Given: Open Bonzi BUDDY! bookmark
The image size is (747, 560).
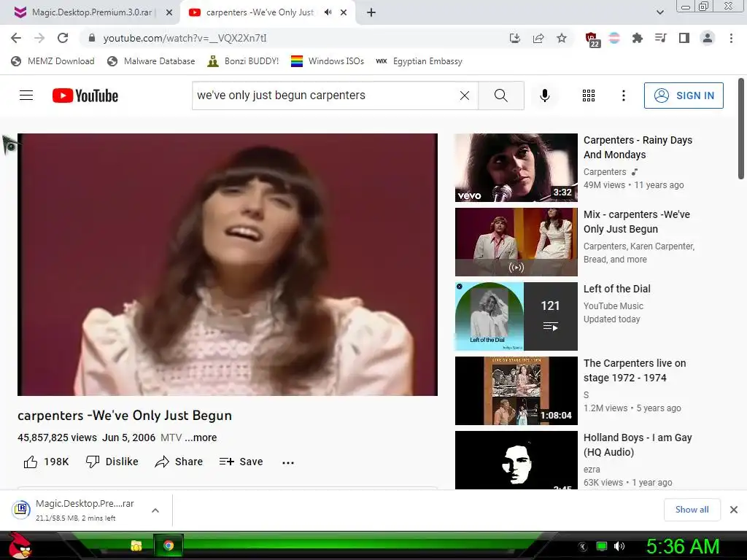Looking at the screenshot, I should click(243, 61).
